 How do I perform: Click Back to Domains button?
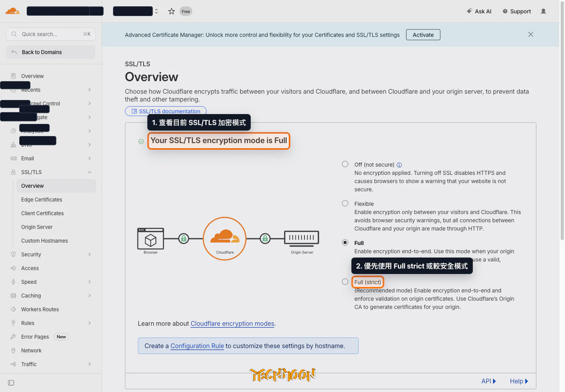click(51, 52)
